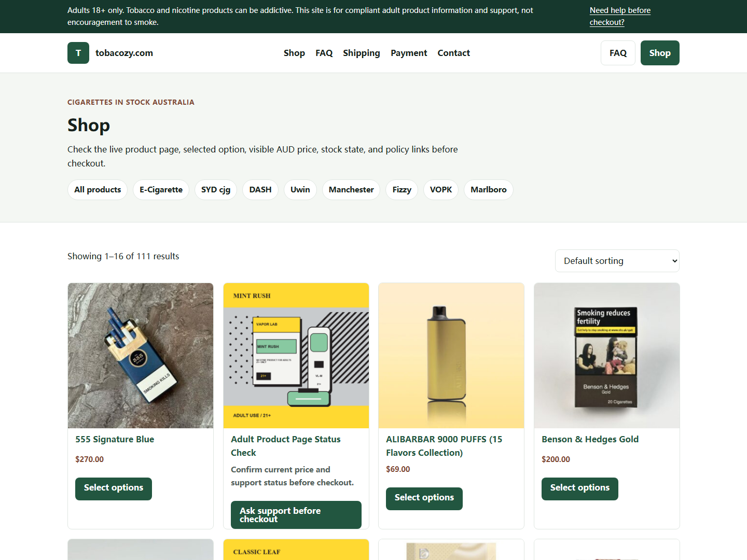Open the Benson & Hedges Gold image
This screenshot has width=747, height=560.
coord(607,356)
